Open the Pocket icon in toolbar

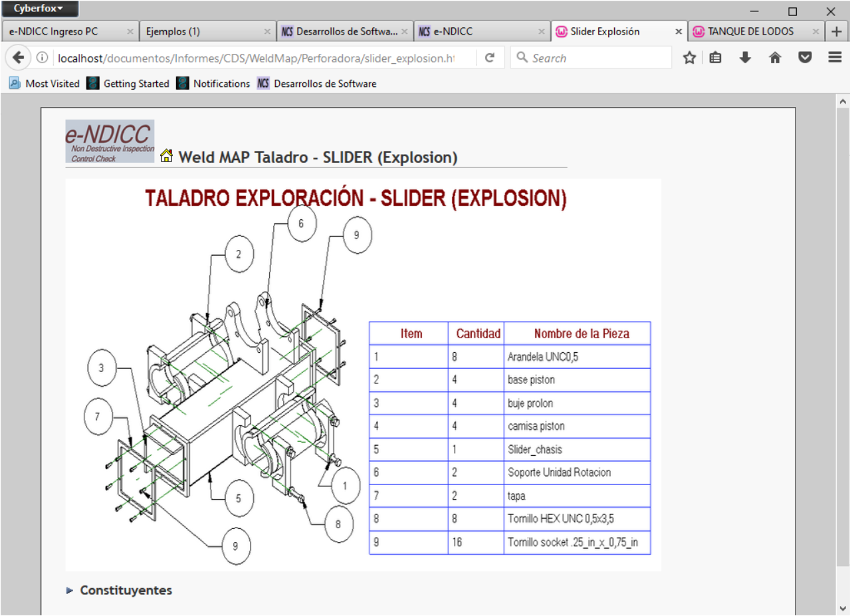pos(805,58)
